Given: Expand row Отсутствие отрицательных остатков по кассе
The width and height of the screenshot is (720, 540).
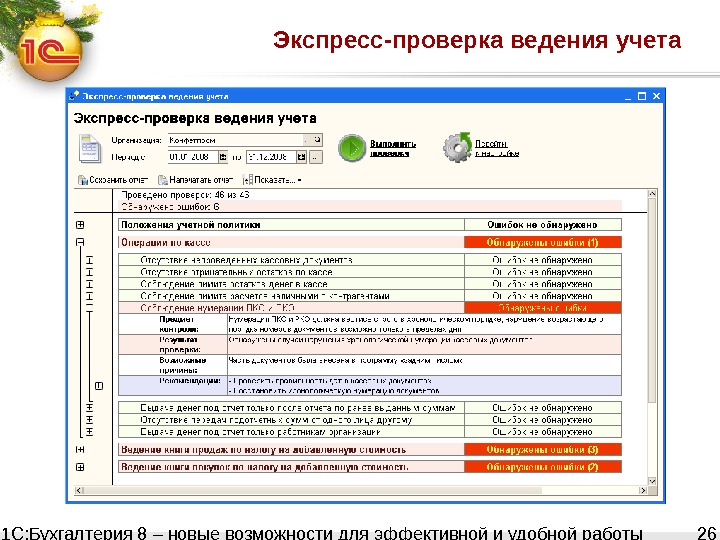Looking at the screenshot, I should (x=90, y=272).
